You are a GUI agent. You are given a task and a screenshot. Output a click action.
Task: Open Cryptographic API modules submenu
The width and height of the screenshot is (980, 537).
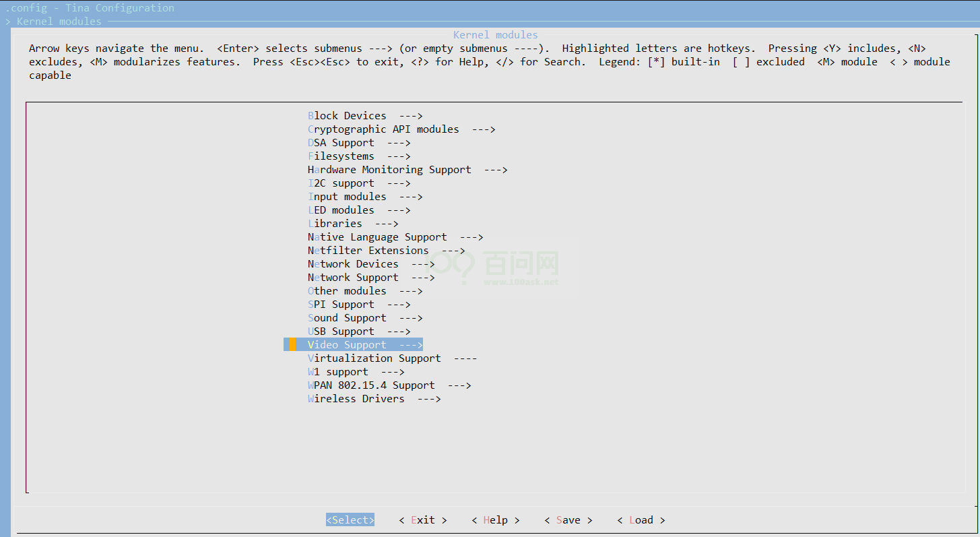pyautogui.click(x=401, y=129)
